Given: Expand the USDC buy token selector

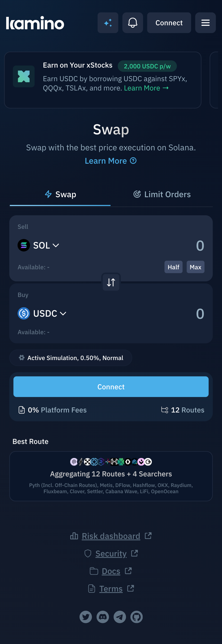Looking at the screenshot, I should [42, 313].
